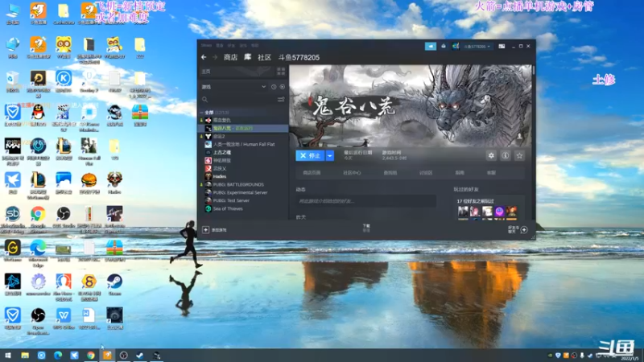Open the 社区 community tab
This screenshot has width=644, height=362.
[x=264, y=57]
